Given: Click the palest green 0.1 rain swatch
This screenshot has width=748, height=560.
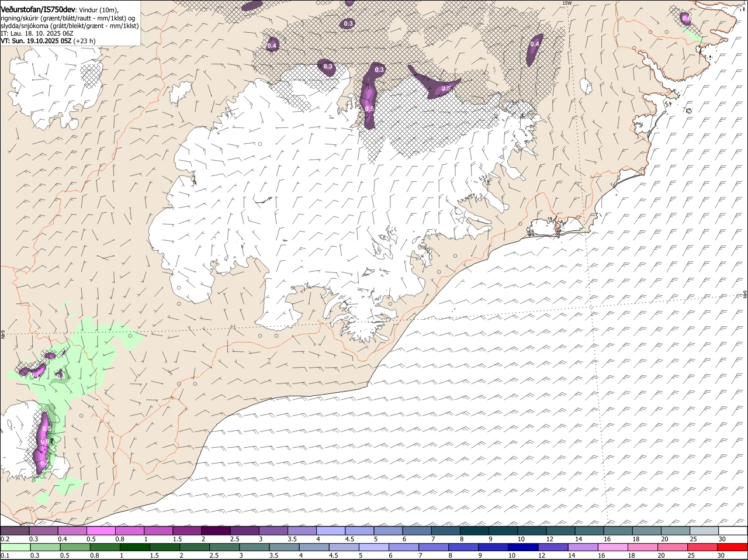Looking at the screenshot, I should [15, 547].
